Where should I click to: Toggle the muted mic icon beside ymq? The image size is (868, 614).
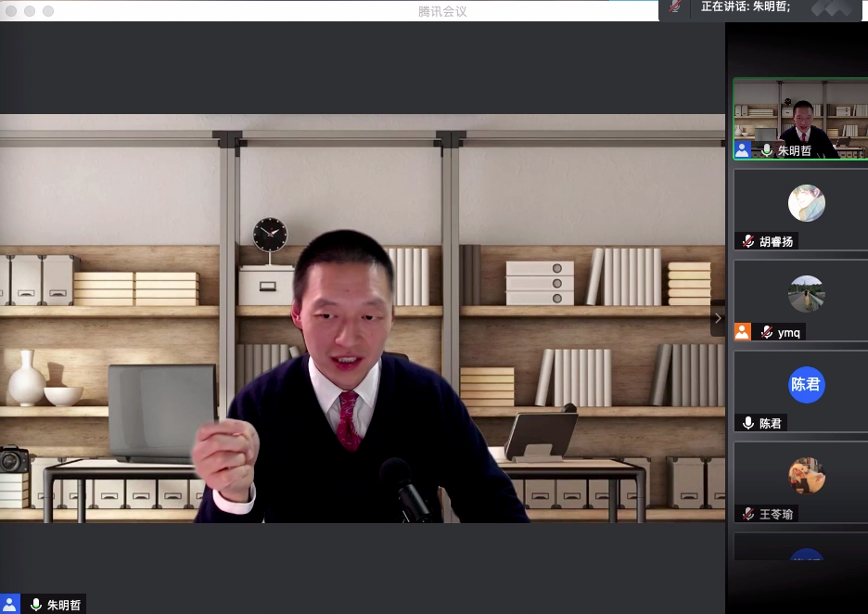767,332
